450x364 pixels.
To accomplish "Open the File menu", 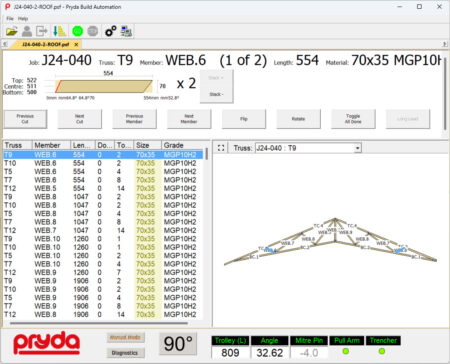I will coord(10,19).
